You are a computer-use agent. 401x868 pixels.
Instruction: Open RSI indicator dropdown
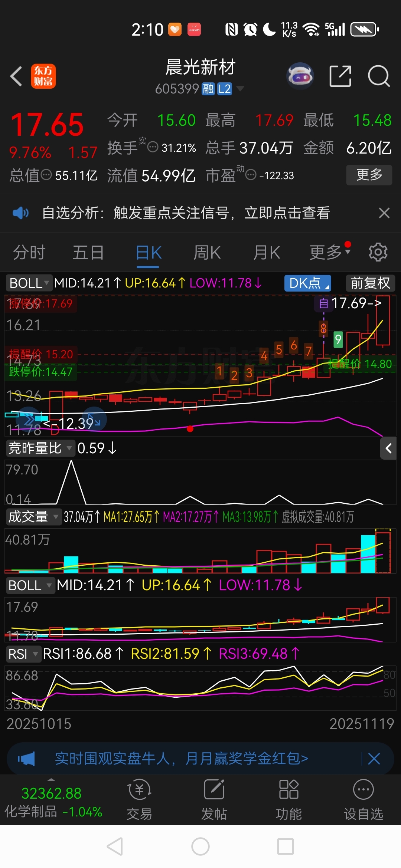click(23, 654)
